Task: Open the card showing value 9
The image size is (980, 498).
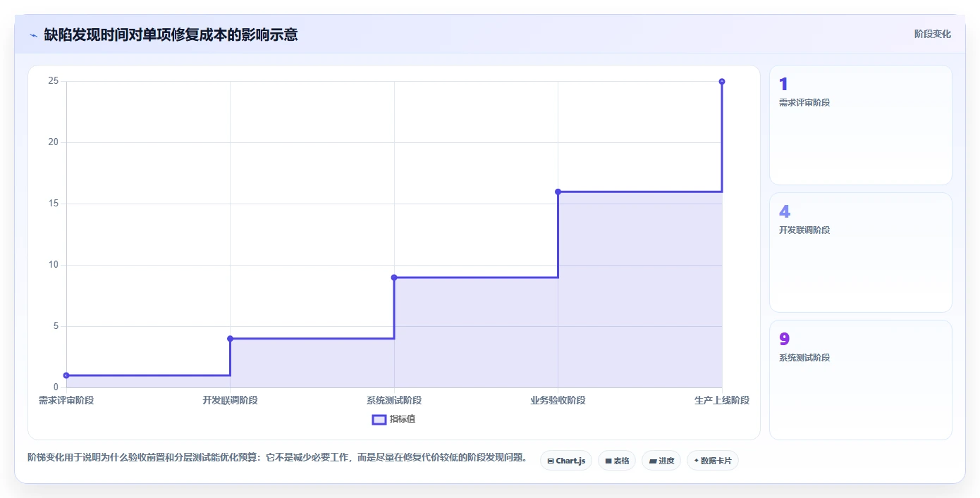Action: [861, 380]
